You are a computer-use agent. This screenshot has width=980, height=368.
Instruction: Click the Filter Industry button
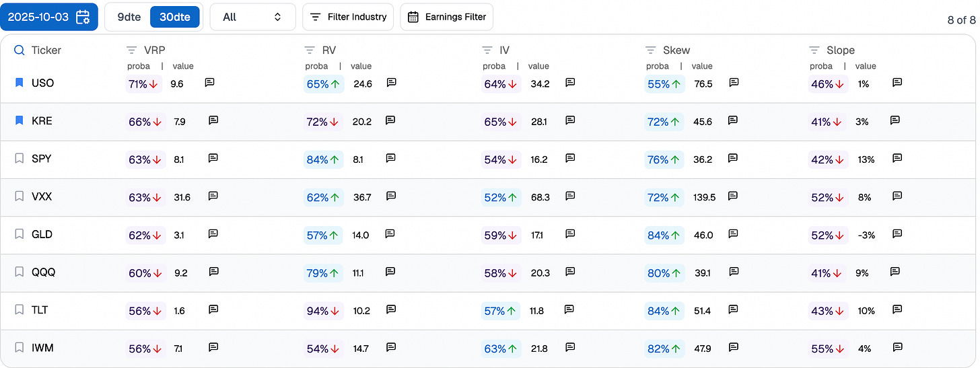(349, 17)
